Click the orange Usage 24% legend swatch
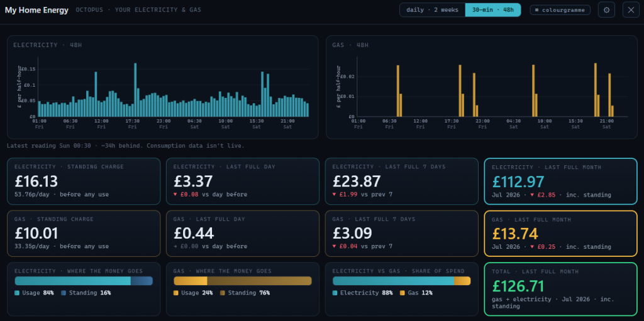Screen dimensions: 644x321 [x=176, y=293]
